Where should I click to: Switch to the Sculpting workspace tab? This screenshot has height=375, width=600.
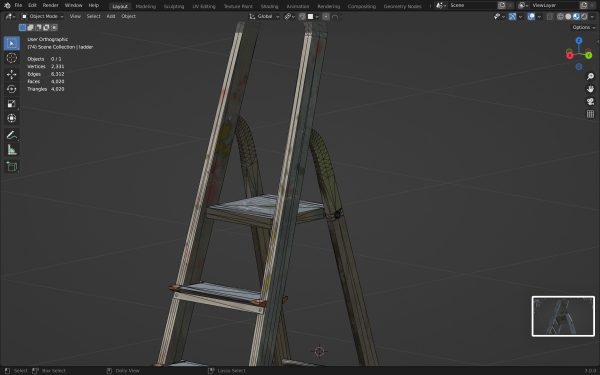click(x=174, y=6)
